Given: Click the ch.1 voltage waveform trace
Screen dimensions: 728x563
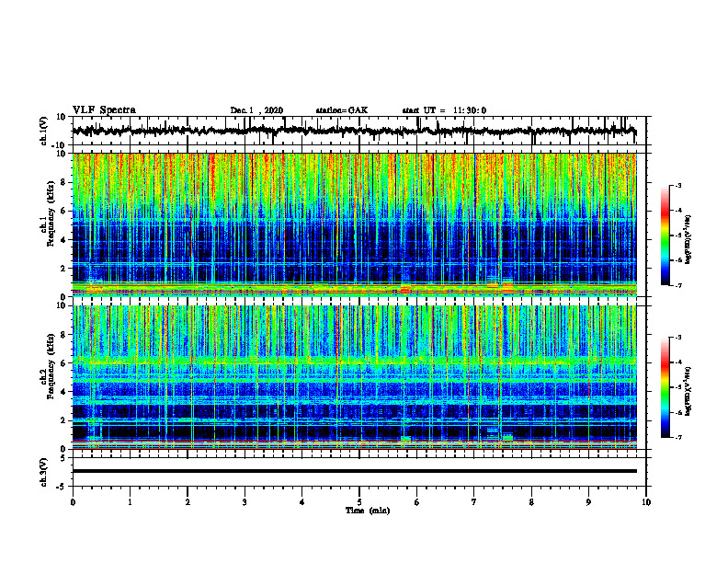Looking at the screenshot, I should tap(354, 131).
